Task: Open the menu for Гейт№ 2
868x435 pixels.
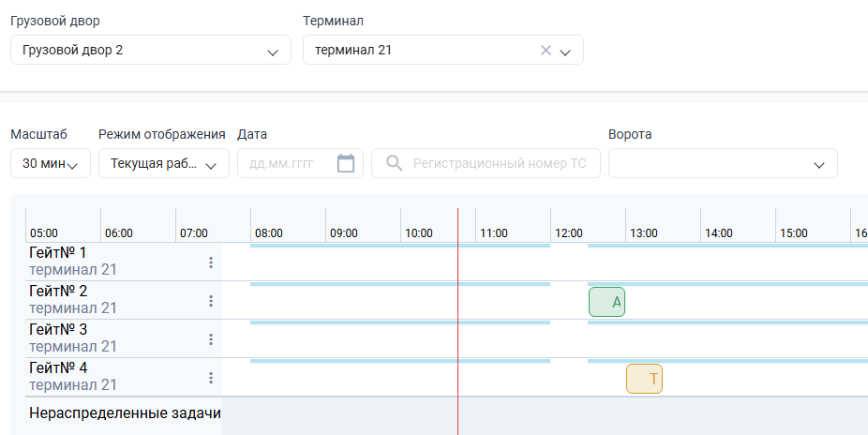Action: click(210, 301)
